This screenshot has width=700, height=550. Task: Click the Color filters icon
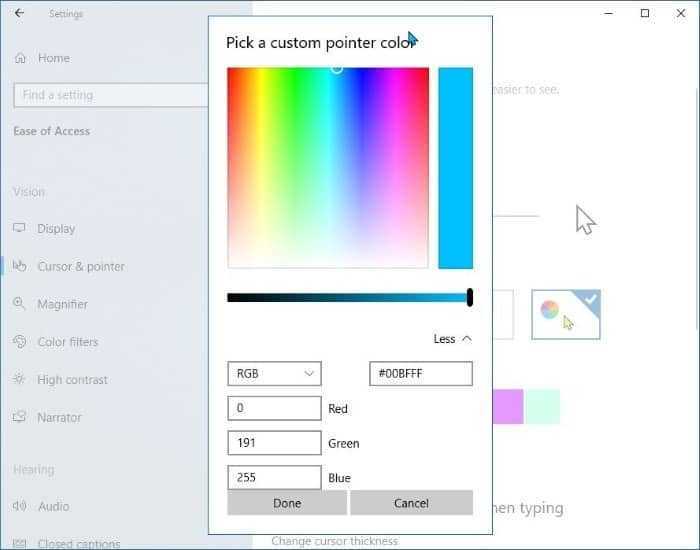(x=19, y=342)
